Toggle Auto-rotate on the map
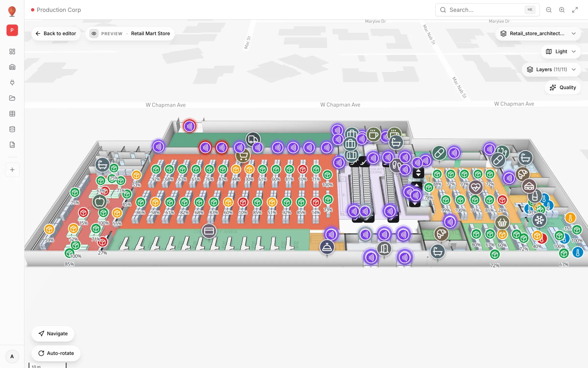Viewport: 588px width, 368px height. 56,353
